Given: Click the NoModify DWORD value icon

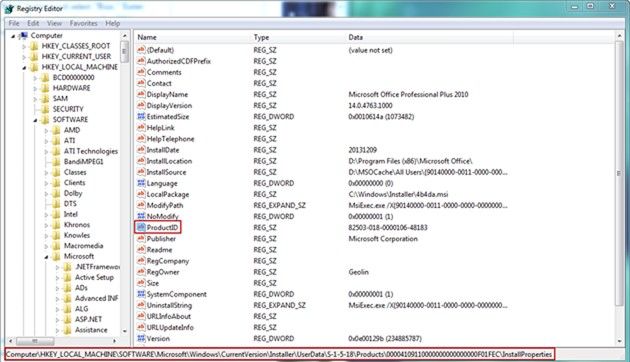Looking at the screenshot, I should pyautogui.click(x=141, y=216).
